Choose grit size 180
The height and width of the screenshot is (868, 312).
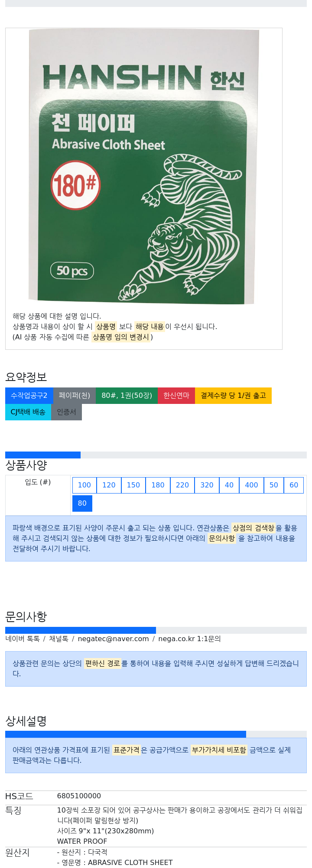(x=158, y=485)
